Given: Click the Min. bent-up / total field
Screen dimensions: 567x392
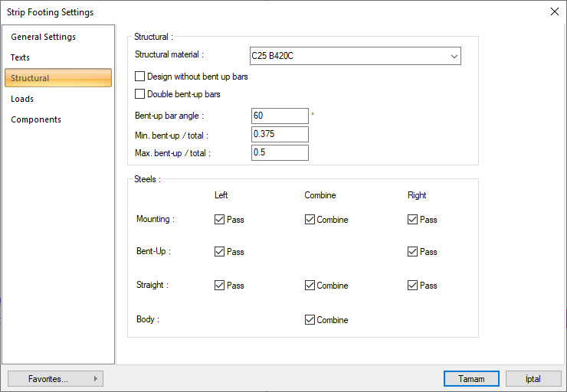Looking at the screenshot, I should click(x=280, y=135).
